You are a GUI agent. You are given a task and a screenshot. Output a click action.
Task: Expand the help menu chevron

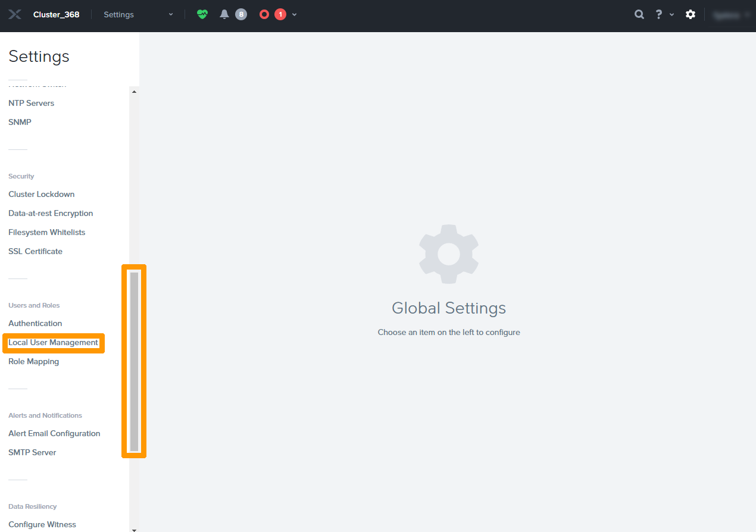672,15
